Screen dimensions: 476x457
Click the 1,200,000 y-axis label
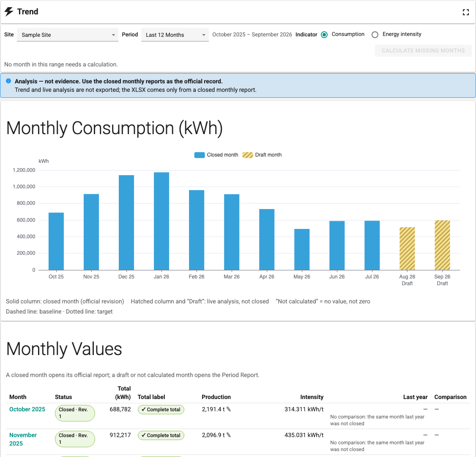[x=24, y=170]
